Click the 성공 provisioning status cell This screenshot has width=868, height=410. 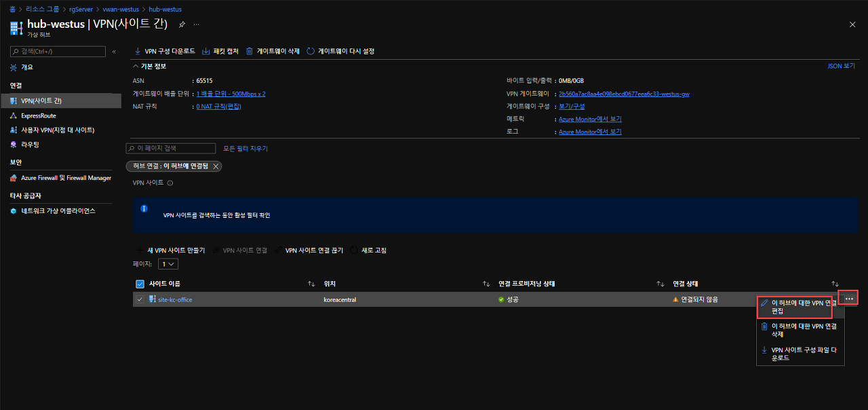pyautogui.click(x=508, y=299)
